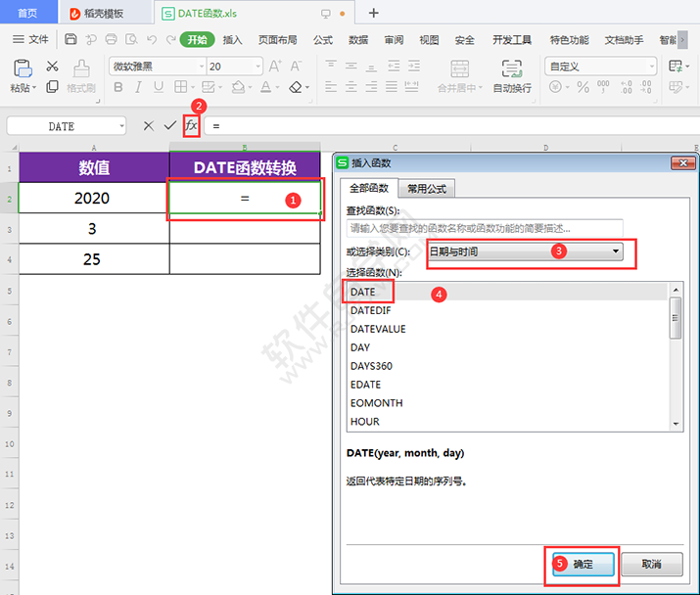Open the category 日期与时间 dropdown
Screen dimensions: 700x595
tap(616, 252)
